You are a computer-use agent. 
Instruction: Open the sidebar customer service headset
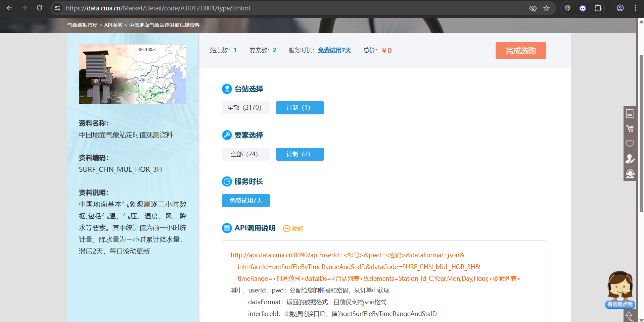(x=630, y=174)
